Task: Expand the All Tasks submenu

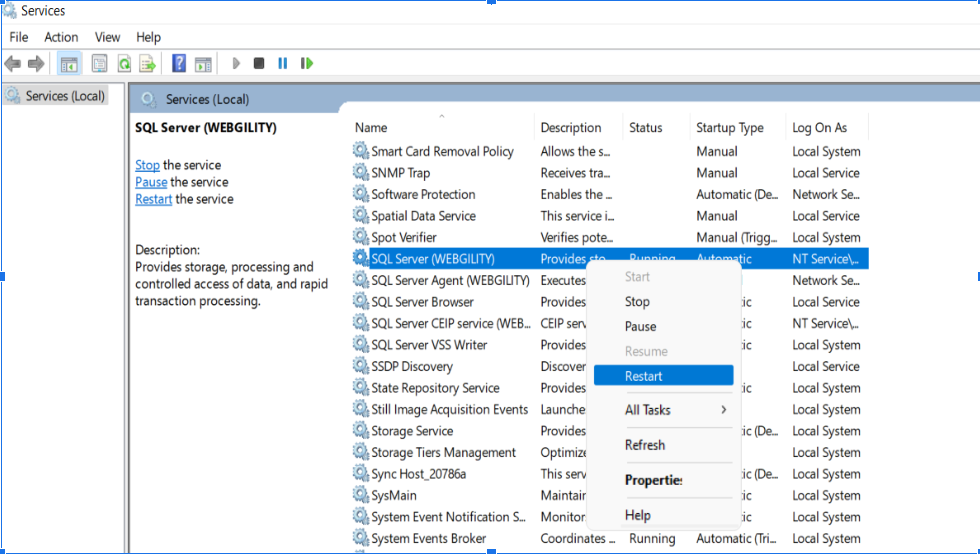Action: click(x=663, y=410)
